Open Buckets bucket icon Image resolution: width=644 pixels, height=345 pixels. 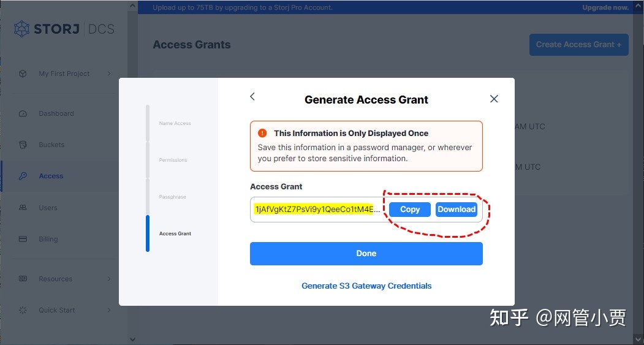23,145
